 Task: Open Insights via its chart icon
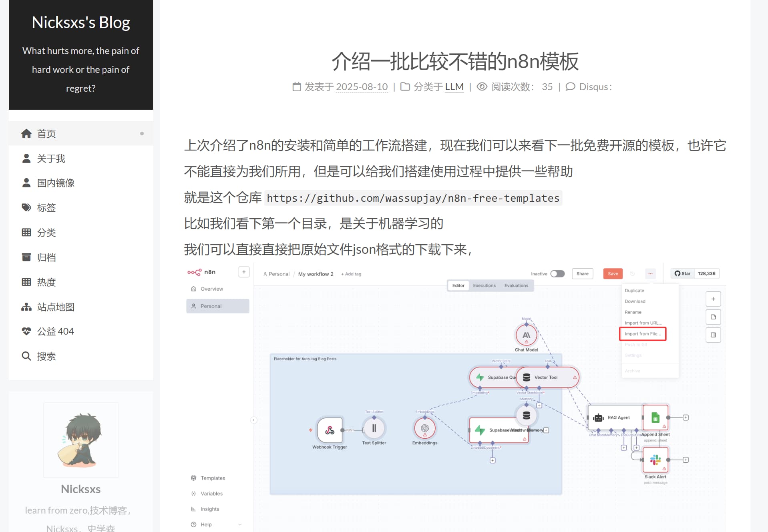pos(193,509)
